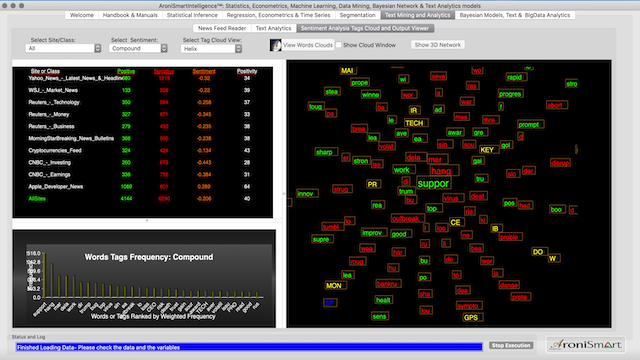640x360 pixels.
Task: Select the Reuters_-_Money row
Action: point(143,114)
